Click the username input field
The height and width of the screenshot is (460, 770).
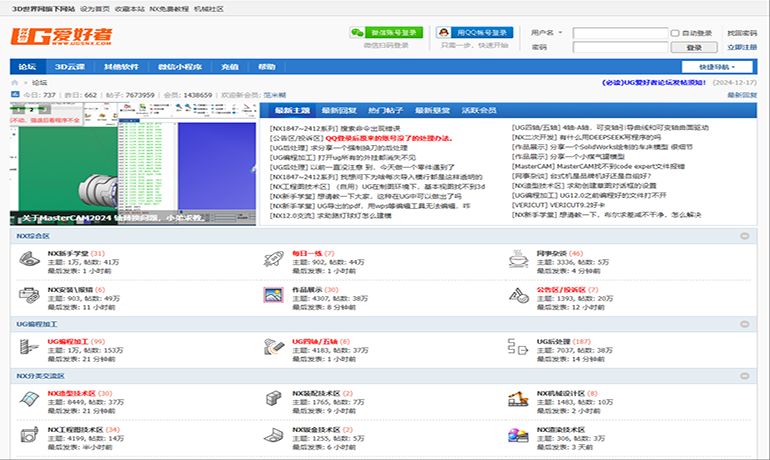click(620, 33)
